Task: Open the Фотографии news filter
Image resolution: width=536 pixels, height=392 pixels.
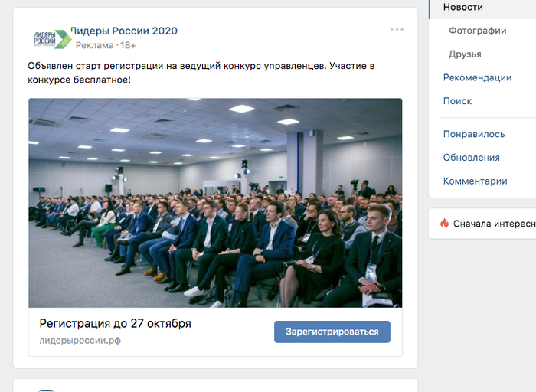Action: (477, 31)
